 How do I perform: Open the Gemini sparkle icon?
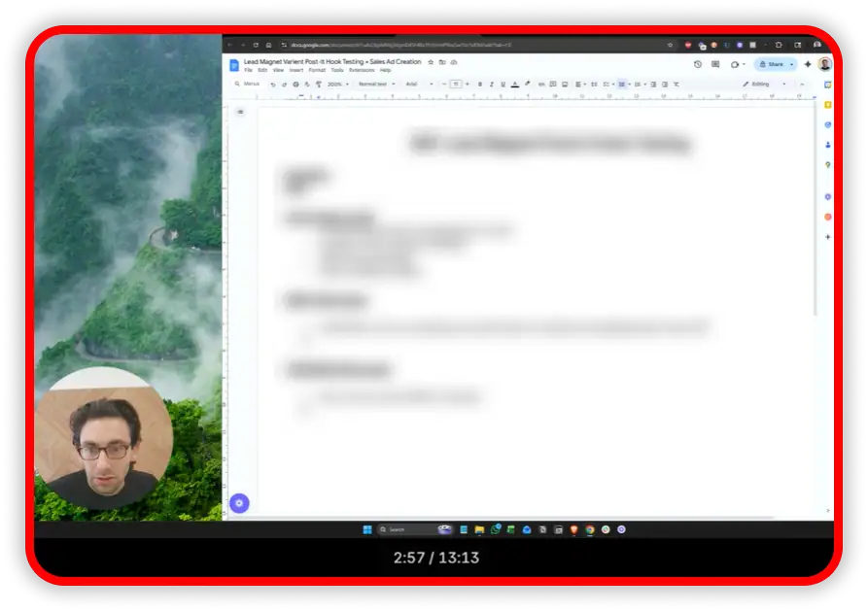click(808, 64)
